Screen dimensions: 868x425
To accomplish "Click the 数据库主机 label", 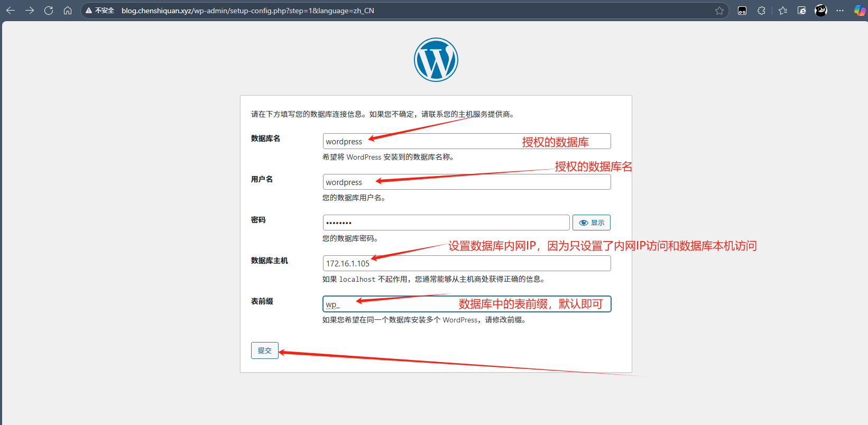I will [270, 261].
